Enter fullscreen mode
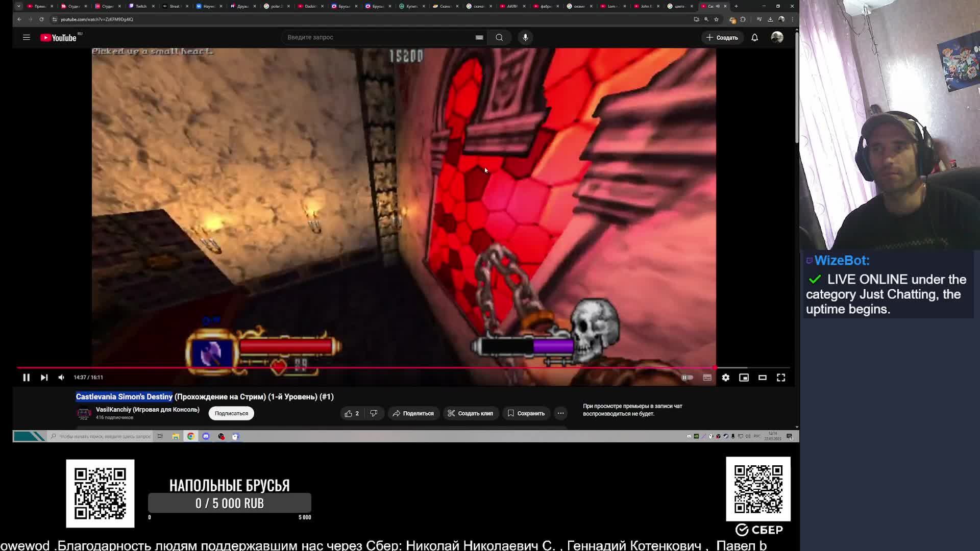Screen dimensions: 980x551 (x=781, y=378)
